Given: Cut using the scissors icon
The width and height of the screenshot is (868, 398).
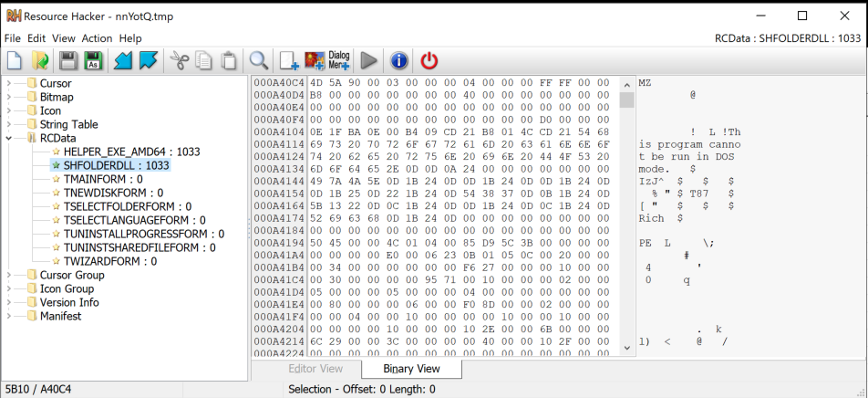Looking at the screenshot, I should tap(180, 60).
